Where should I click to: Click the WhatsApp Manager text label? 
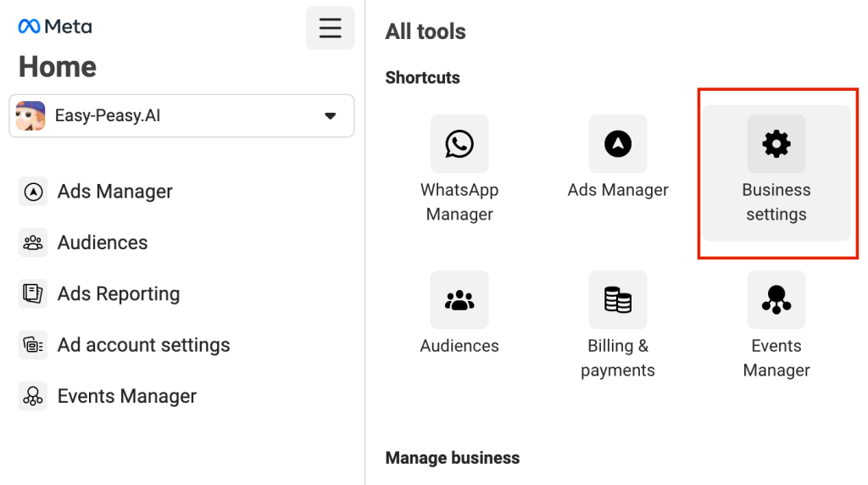tap(459, 202)
